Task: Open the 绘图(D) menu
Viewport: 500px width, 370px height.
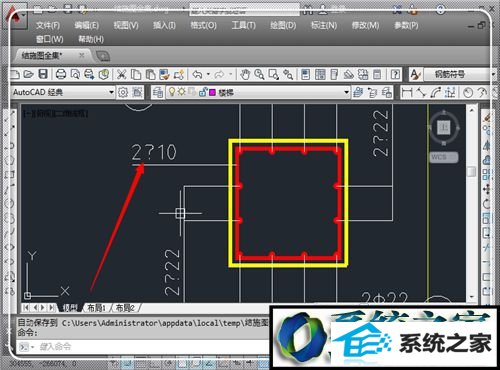Action: pyautogui.click(x=283, y=25)
